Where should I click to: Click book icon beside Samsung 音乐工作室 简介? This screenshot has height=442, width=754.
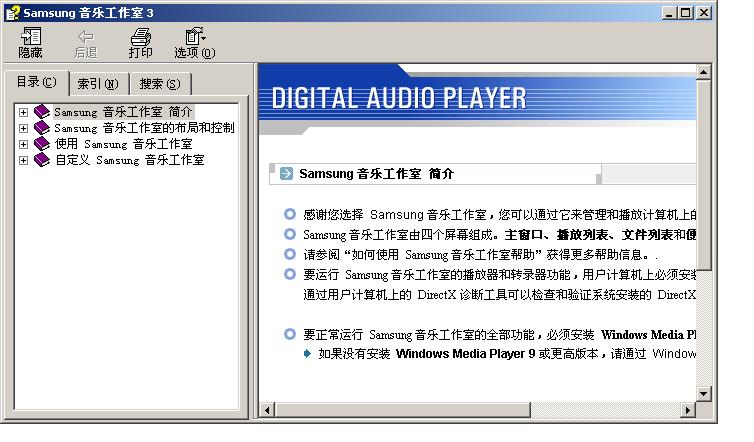42,112
